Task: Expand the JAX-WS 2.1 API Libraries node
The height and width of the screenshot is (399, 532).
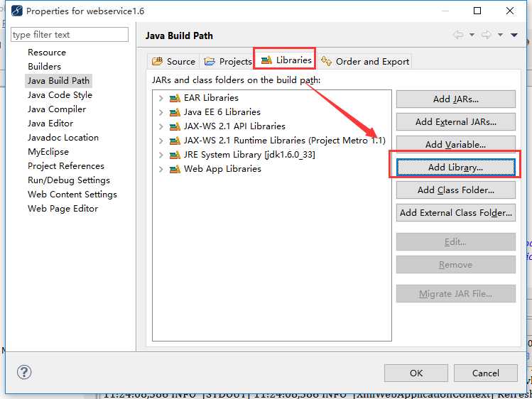Action: tap(161, 127)
